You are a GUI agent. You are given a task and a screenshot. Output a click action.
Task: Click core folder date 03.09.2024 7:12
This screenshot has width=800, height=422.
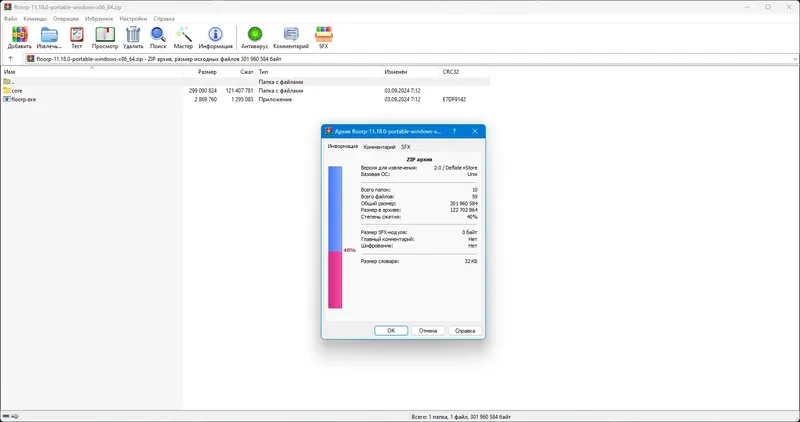point(403,91)
